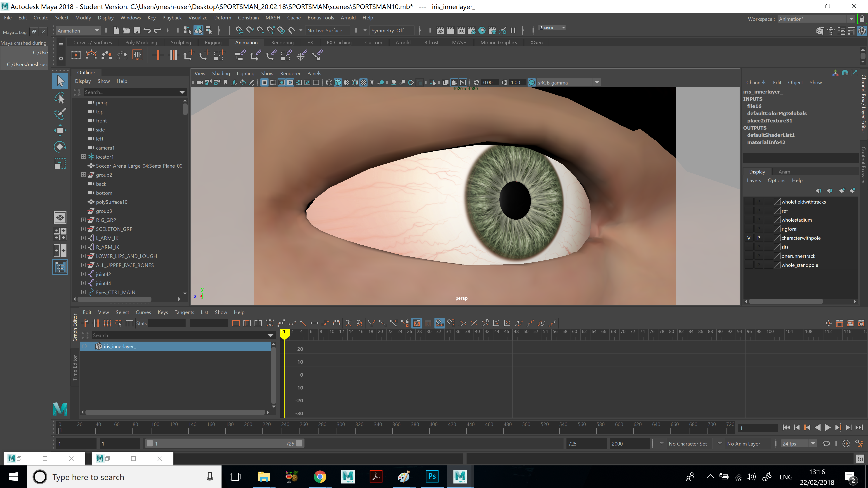Launch Photoshop from the taskbar
This screenshot has height=488, width=868.
pyautogui.click(x=432, y=476)
